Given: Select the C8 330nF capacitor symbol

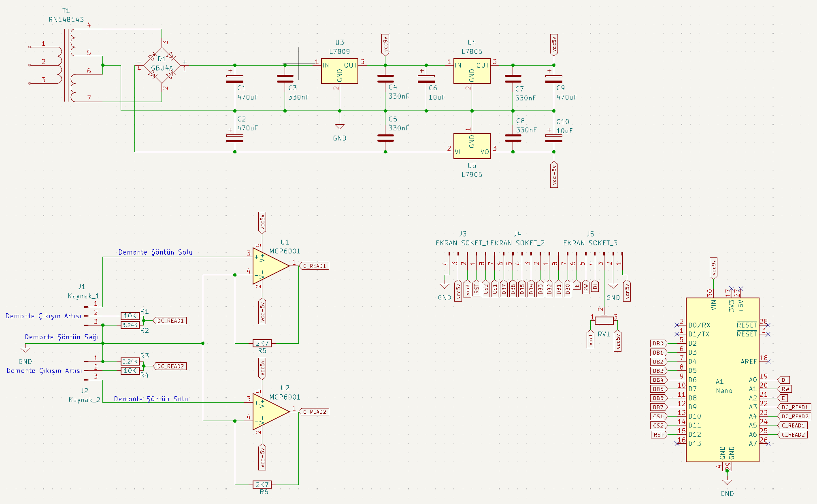Looking at the screenshot, I should coord(513,138).
